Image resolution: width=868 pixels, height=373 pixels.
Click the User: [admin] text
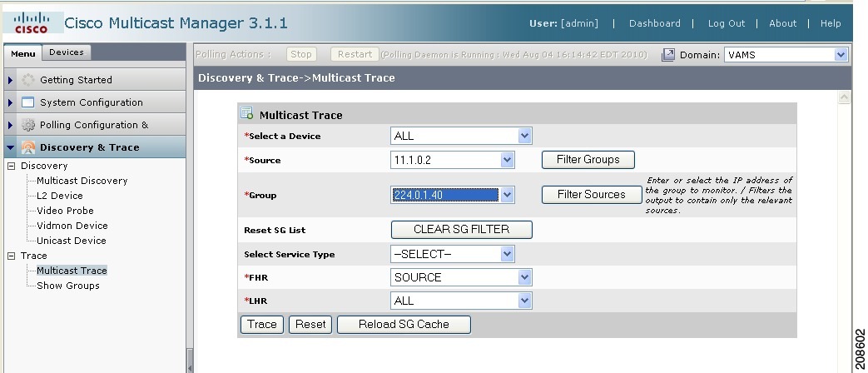click(x=563, y=23)
